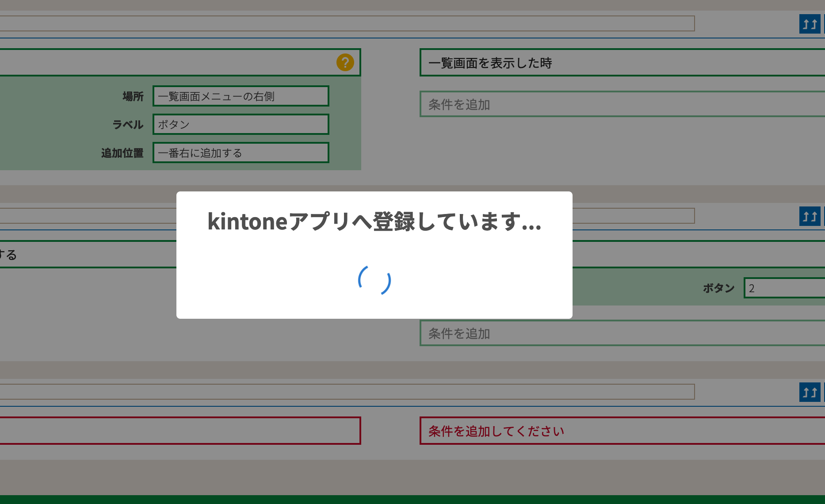Screen dimensions: 825x504
Task: Click the yellow help icon in the action panel
Action: coord(345,63)
